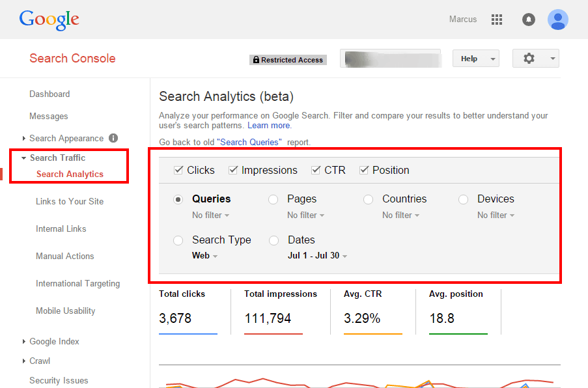Image resolution: width=588 pixels, height=388 pixels.
Task: Open the Countries No filter dropdown
Action: [401, 215]
